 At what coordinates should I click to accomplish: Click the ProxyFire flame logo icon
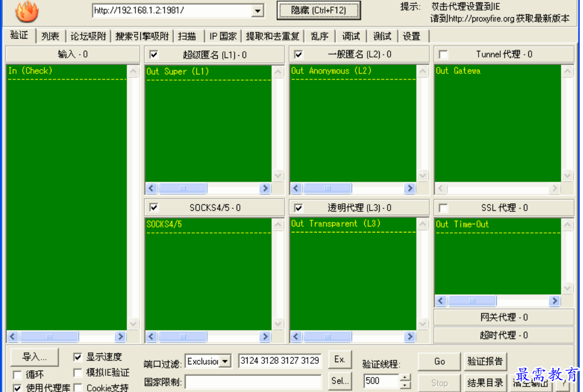(x=27, y=12)
